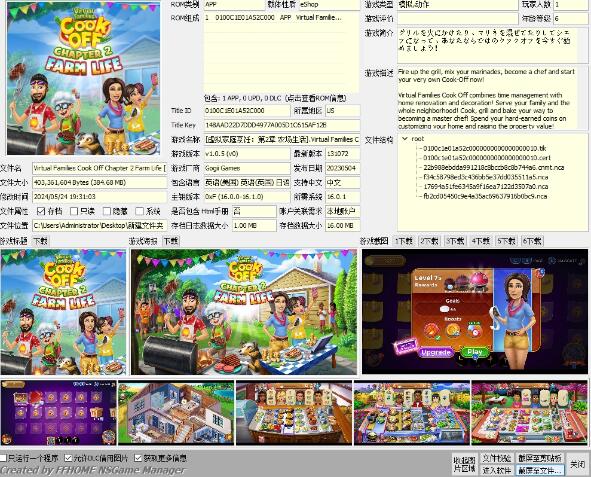Viewport: 591px width, 477px height.
Task: Click 2下载 screenshot download button
Action: tap(429, 241)
